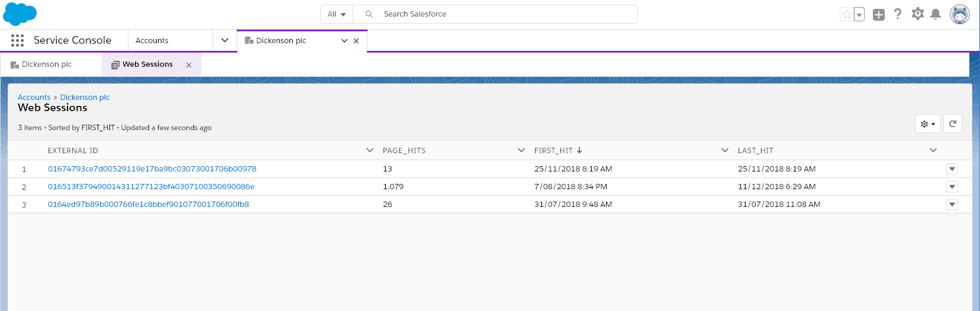Screen dimensions: 980x311
Task: Open the Notifications bell
Action: pos(936,14)
